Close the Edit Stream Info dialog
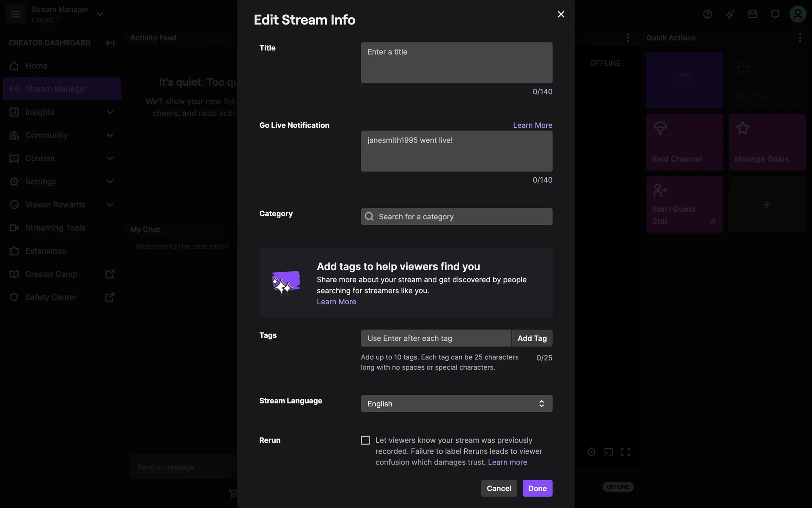812x508 pixels. pyautogui.click(x=561, y=14)
